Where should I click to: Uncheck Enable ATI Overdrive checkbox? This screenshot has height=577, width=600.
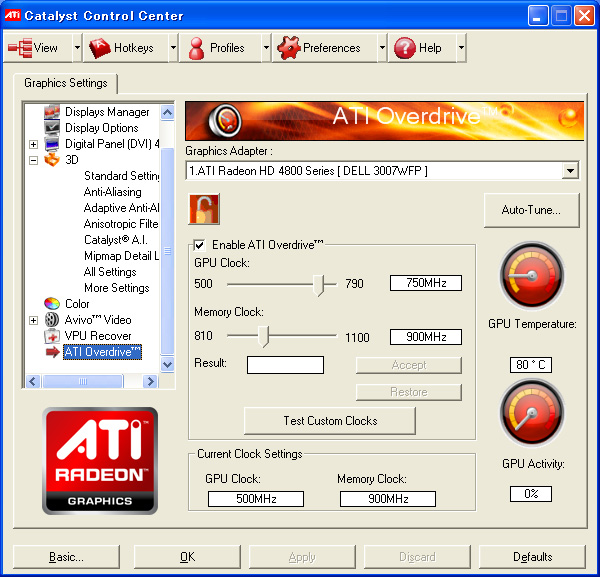[199, 245]
